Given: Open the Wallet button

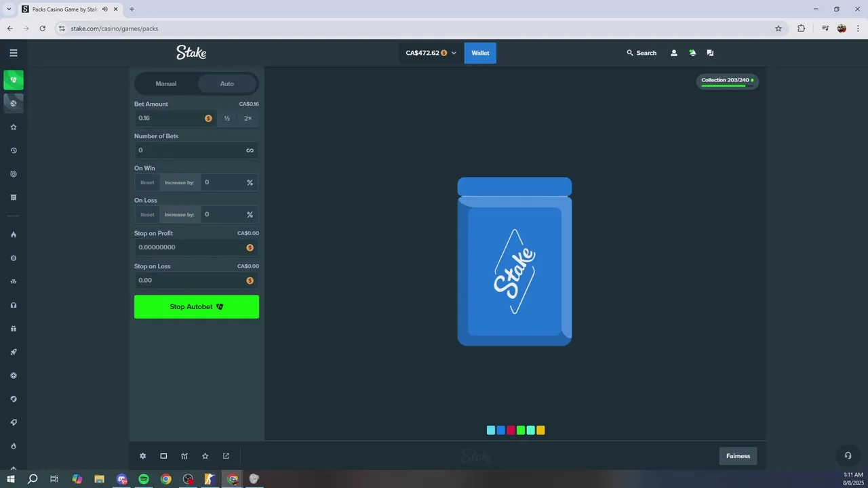Looking at the screenshot, I should (x=480, y=53).
